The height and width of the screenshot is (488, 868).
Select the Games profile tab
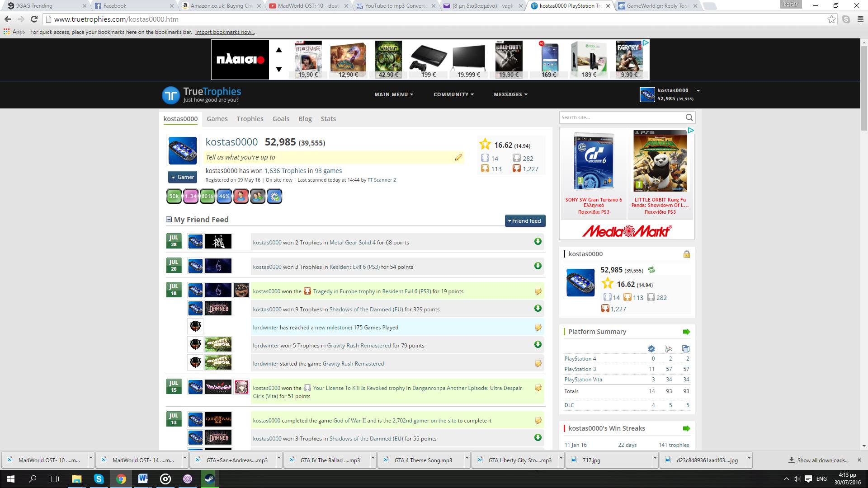[x=217, y=119]
